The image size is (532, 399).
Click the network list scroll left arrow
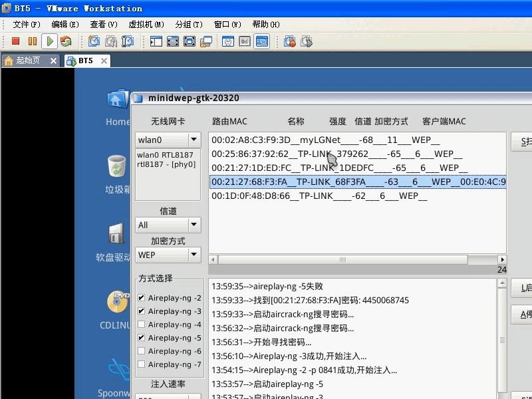point(213,259)
